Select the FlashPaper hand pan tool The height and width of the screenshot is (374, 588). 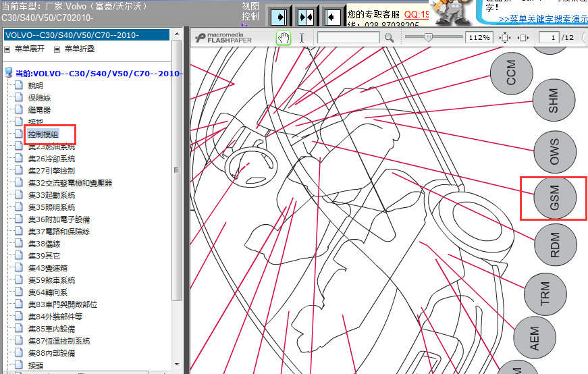[x=284, y=38]
